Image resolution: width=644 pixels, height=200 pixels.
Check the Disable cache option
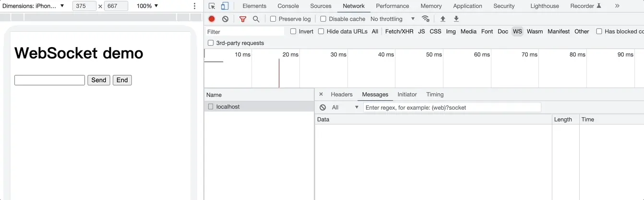[x=323, y=19]
